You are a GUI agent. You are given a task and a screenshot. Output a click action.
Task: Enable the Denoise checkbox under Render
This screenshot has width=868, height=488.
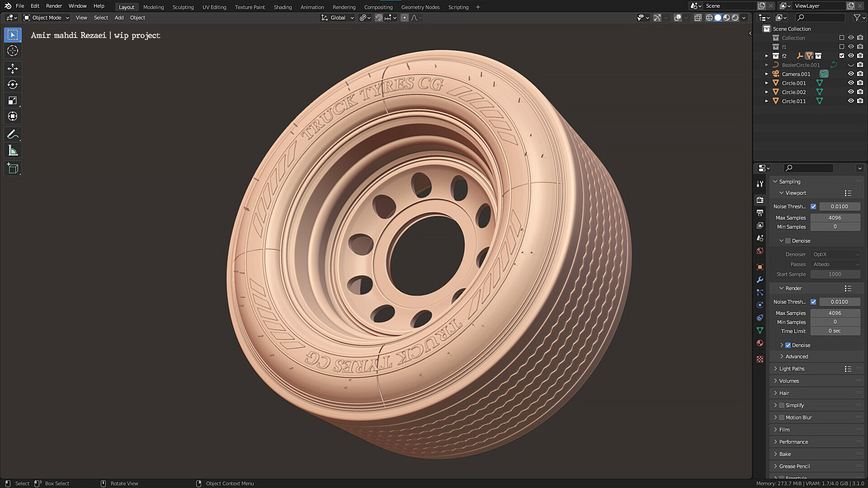(789, 345)
